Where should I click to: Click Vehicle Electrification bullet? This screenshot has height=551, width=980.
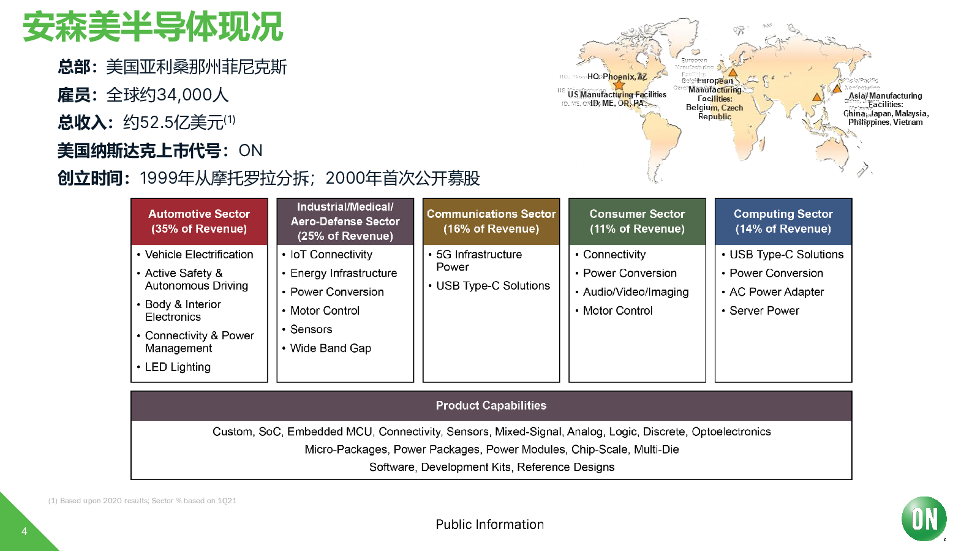pos(199,255)
